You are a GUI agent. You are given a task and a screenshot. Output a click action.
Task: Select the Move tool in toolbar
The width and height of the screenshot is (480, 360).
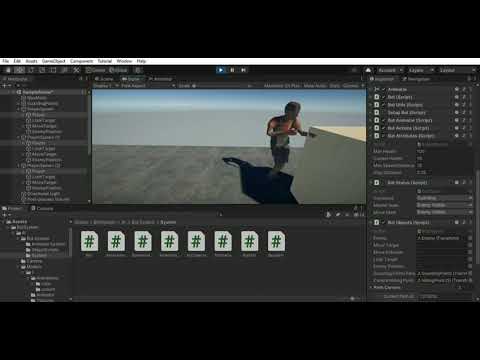(x=19, y=70)
